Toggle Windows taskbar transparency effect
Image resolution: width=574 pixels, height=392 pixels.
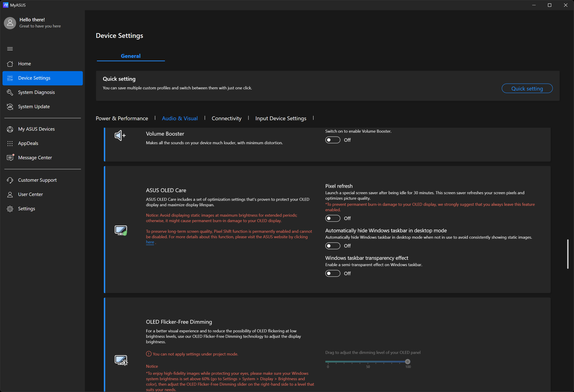(x=332, y=273)
